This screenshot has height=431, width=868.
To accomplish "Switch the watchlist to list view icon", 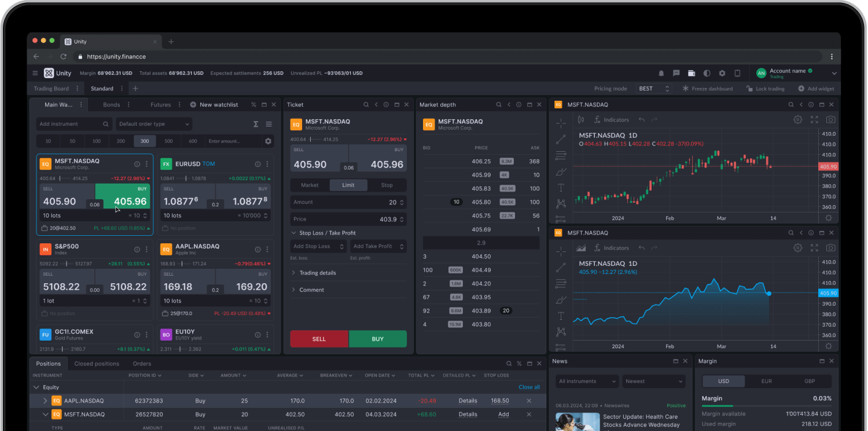I will [269, 124].
